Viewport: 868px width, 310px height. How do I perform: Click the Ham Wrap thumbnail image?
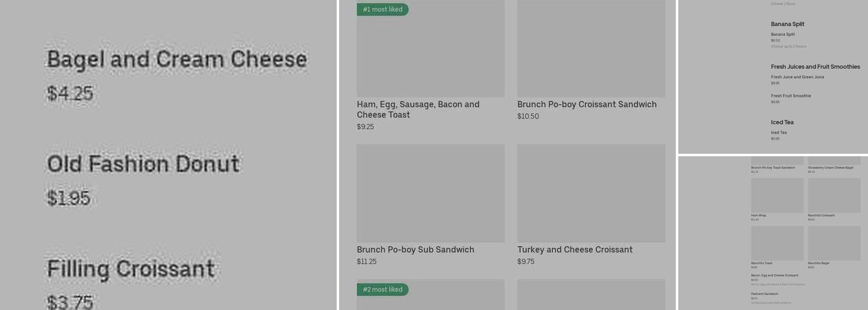point(777,195)
